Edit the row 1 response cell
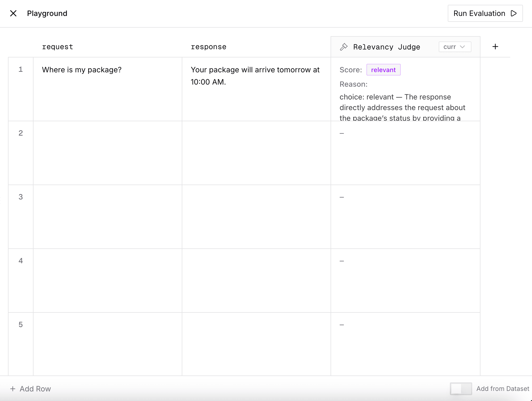This screenshot has width=532, height=401. (x=255, y=76)
